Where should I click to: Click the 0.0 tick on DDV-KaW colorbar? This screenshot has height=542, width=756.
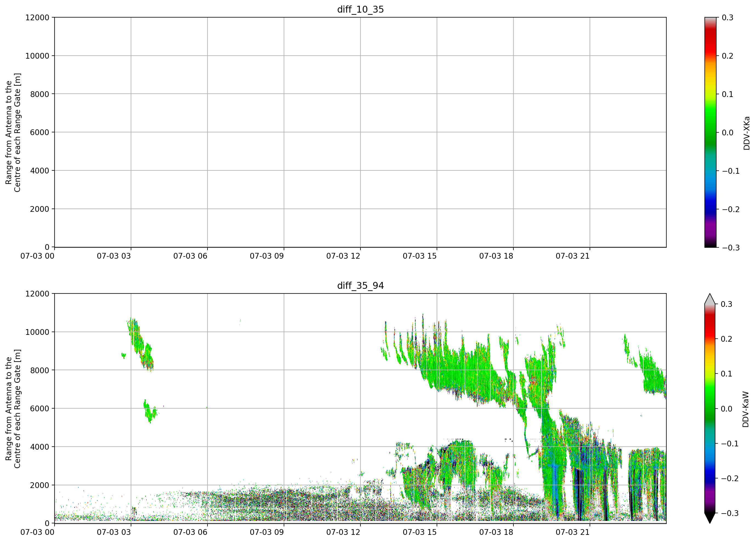coord(727,408)
